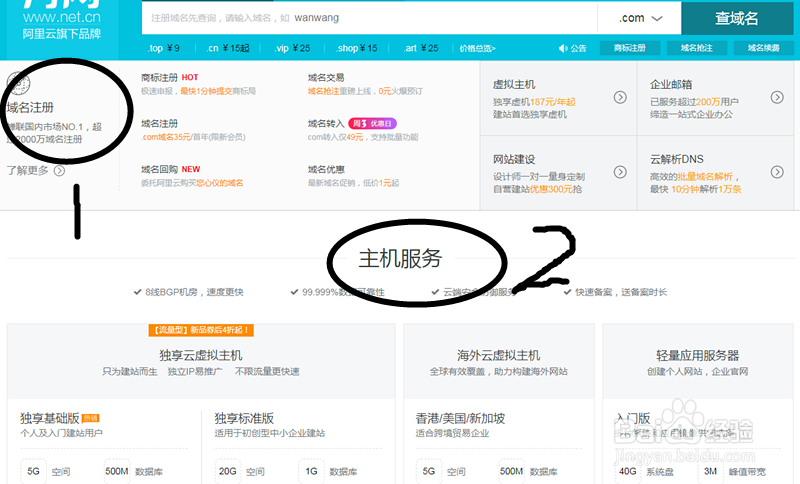The height and width of the screenshot is (484, 800).
Task: Click 适合跨境贸易企业 description
Action: point(452,433)
